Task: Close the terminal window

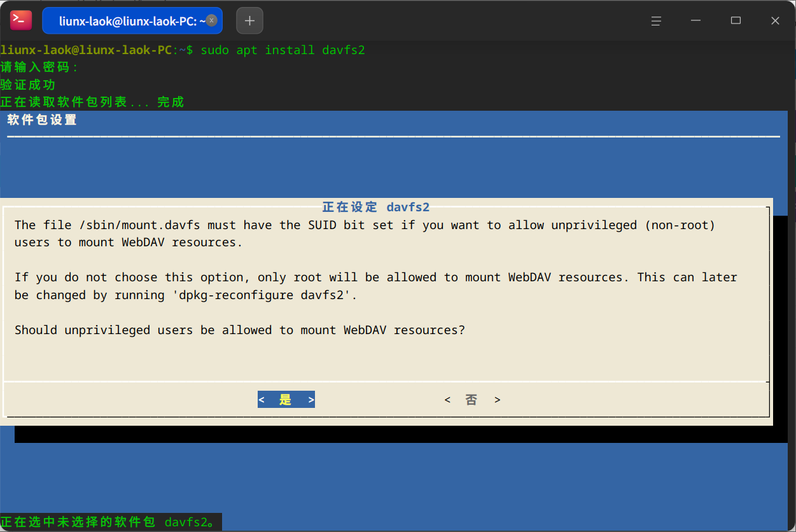Action: 775,21
